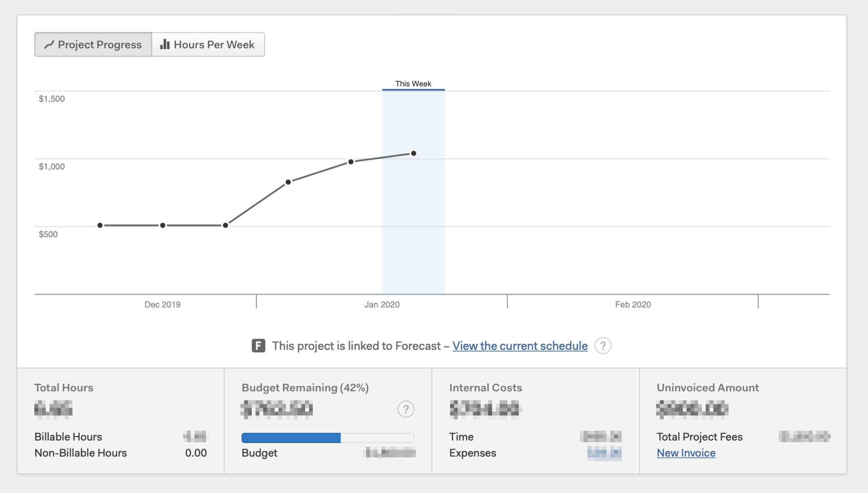Click the second data point in Dec 2019

[163, 225]
